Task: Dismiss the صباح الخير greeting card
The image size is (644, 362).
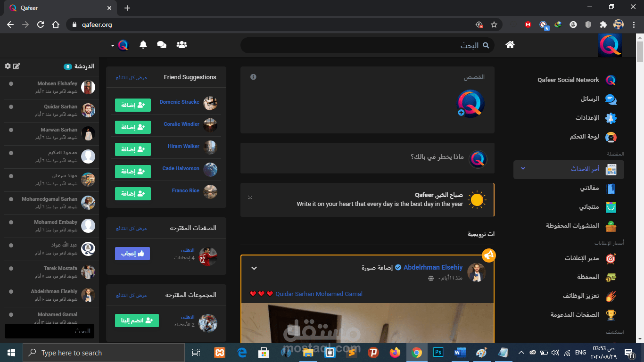Action: [x=250, y=197]
